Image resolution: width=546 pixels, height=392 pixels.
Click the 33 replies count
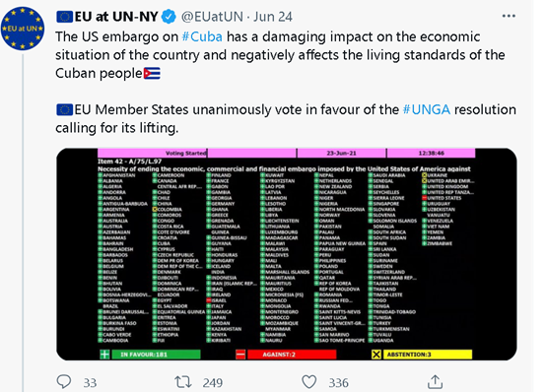click(90, 382)
